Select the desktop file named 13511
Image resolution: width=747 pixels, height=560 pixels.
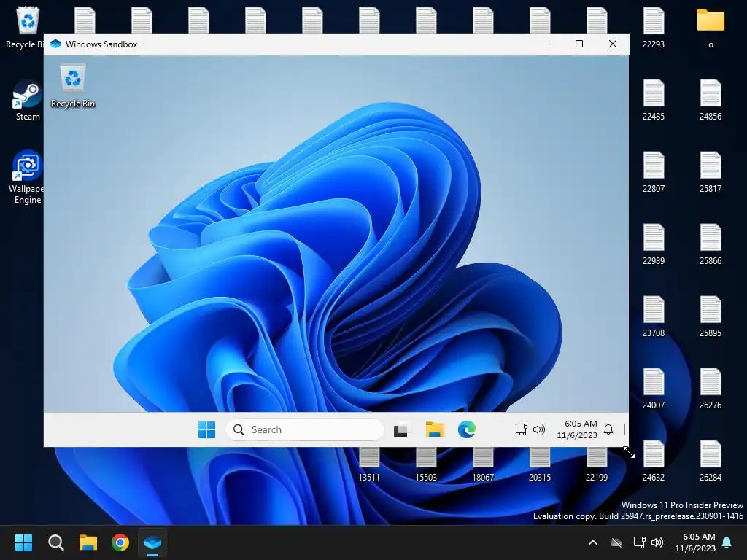tap(369, 465)
